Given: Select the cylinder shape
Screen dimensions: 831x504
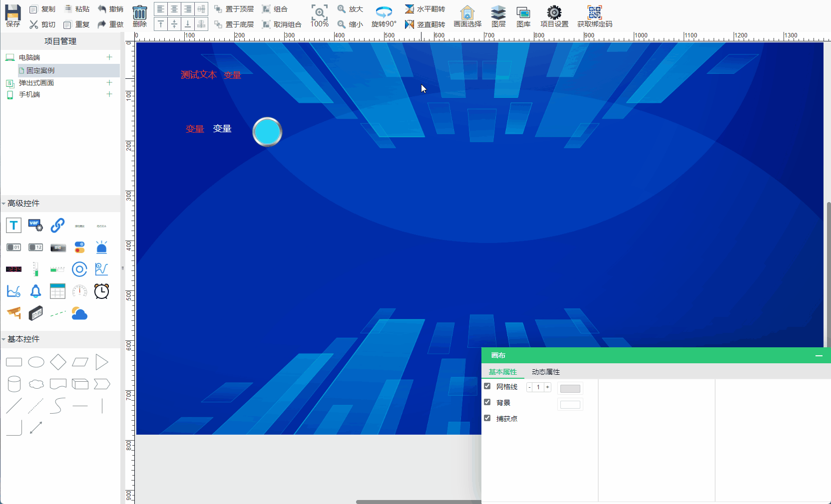Looking at the screenshot, I should [x=14, y=384].
